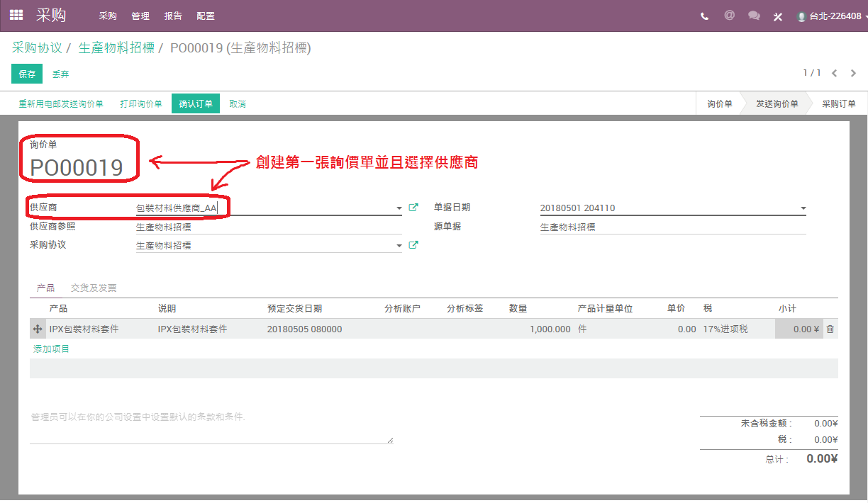Click the 保存 button
The image size is (868, 503).
click(x=27, y=74)
